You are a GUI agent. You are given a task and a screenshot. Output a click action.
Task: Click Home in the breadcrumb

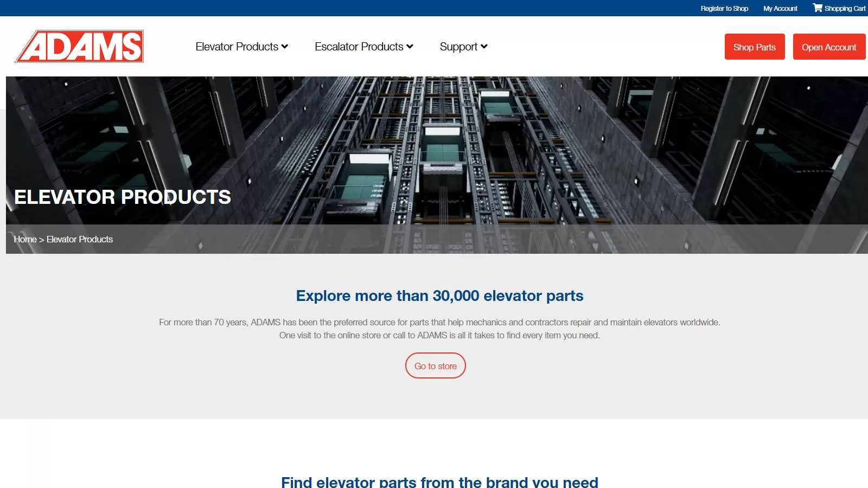tap(25, 239)
